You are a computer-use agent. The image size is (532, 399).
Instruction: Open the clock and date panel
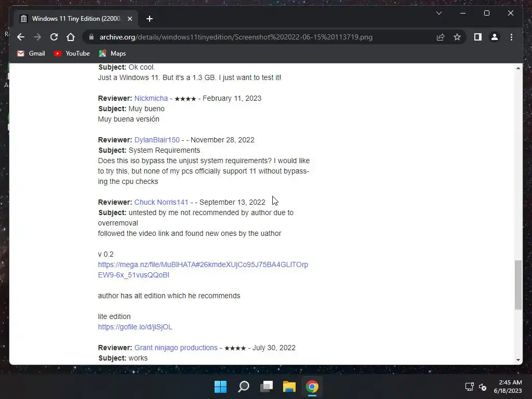point(508,387)
